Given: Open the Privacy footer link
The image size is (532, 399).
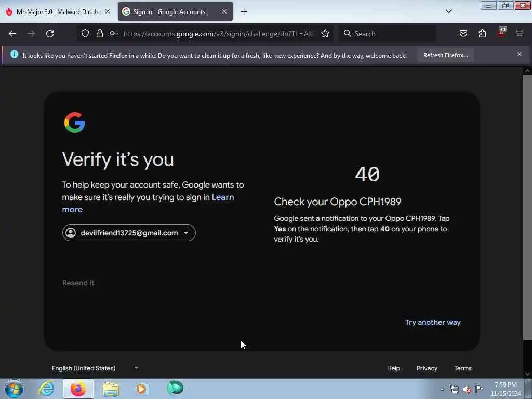Looking at the screenshot, I should click(x=427, y=368).
